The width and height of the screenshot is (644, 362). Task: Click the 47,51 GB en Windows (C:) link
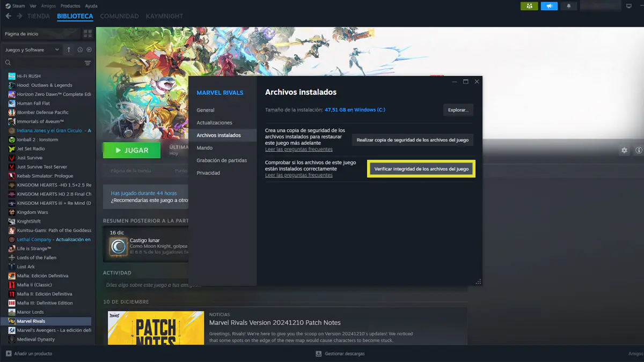pyautogui.click(x=355, y=110)
